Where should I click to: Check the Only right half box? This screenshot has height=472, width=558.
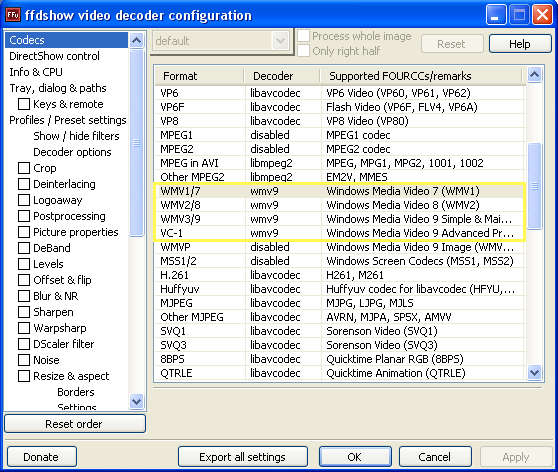coord(303,51)
